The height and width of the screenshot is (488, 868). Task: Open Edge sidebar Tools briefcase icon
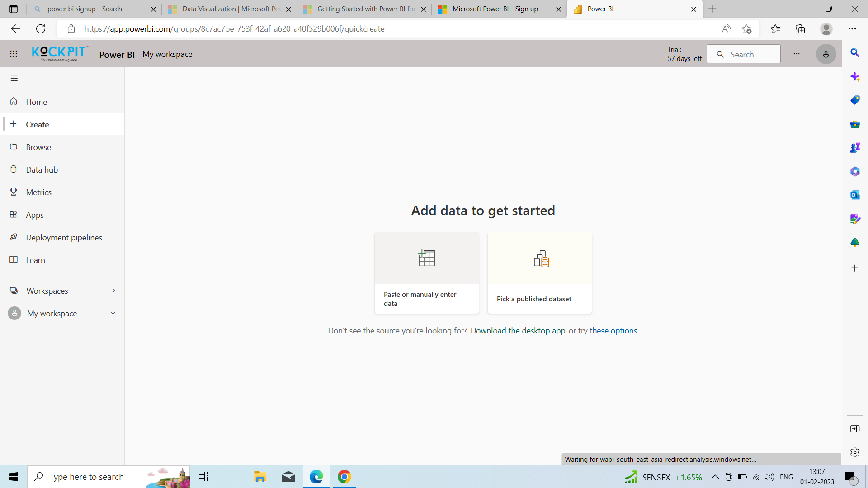pyautogui.click(x=854, y=124)
